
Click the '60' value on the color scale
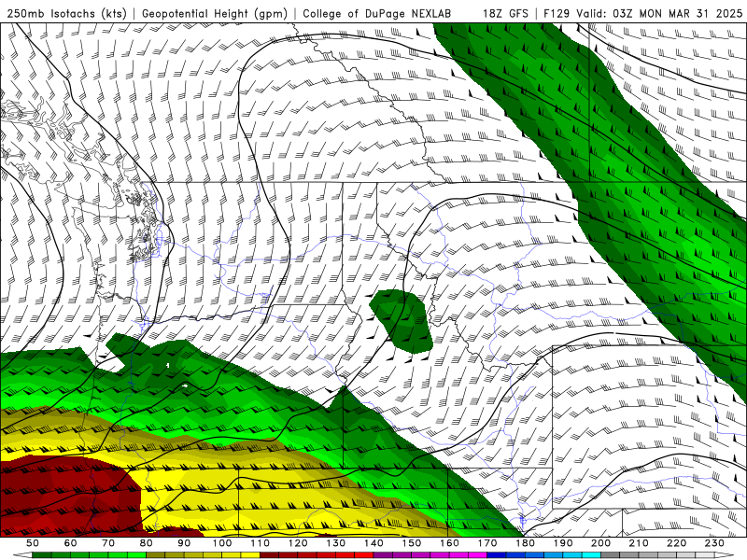(70, 543)
